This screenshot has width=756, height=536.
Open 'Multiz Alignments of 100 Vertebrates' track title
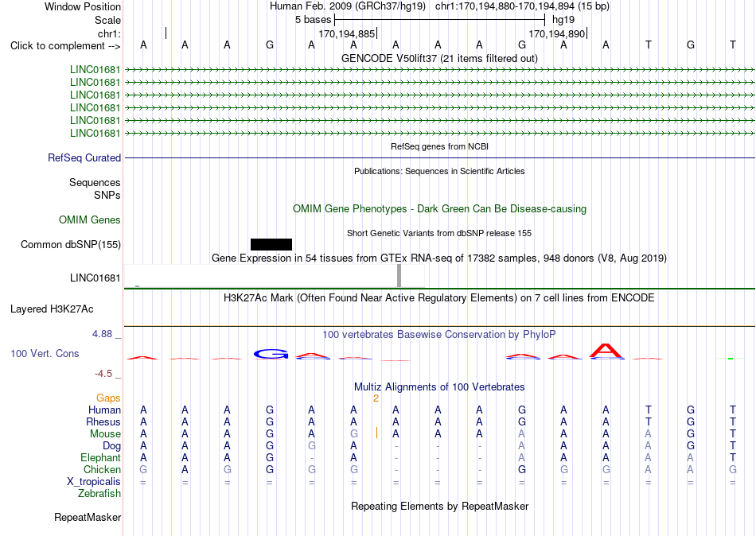[x=439, y=387]
